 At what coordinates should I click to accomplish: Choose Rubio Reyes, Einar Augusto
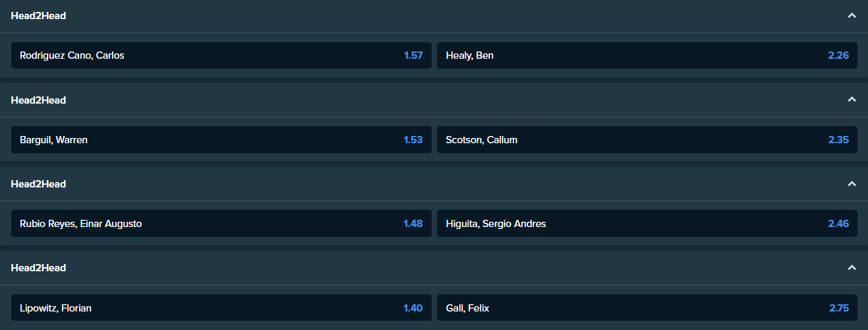221,223
